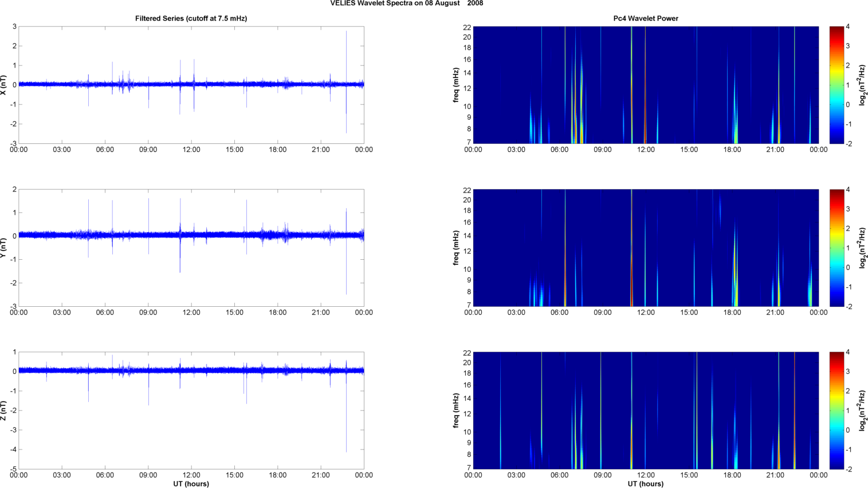Click inside the bottom Pc4 wavelet spectrogram
The width and height of the screenshot is (868, 488).
tap(646, 411)
